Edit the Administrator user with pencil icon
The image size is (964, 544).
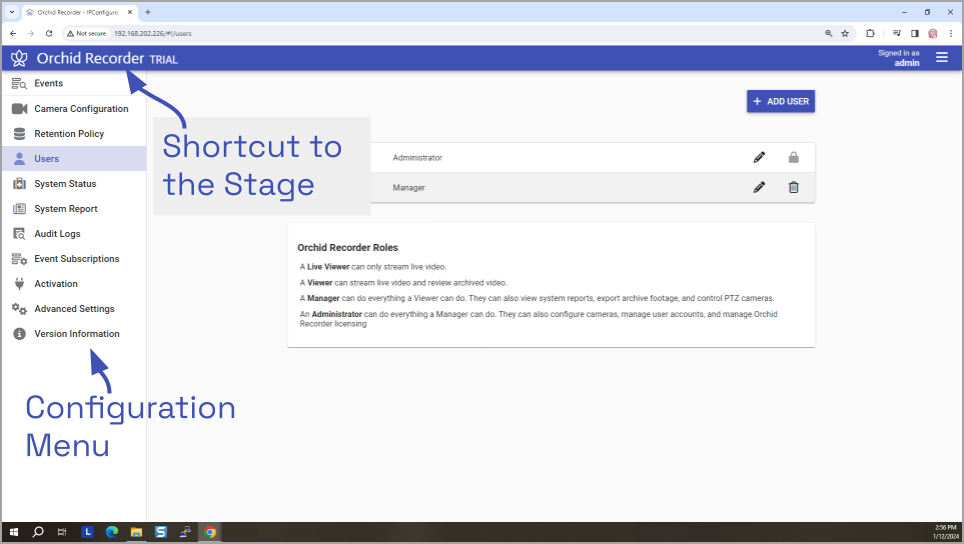[759, 157]
